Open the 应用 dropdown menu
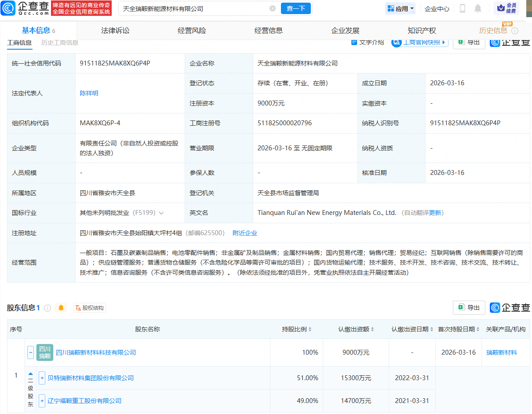This screenshot has height=414, width=532. tap(401, 8)
